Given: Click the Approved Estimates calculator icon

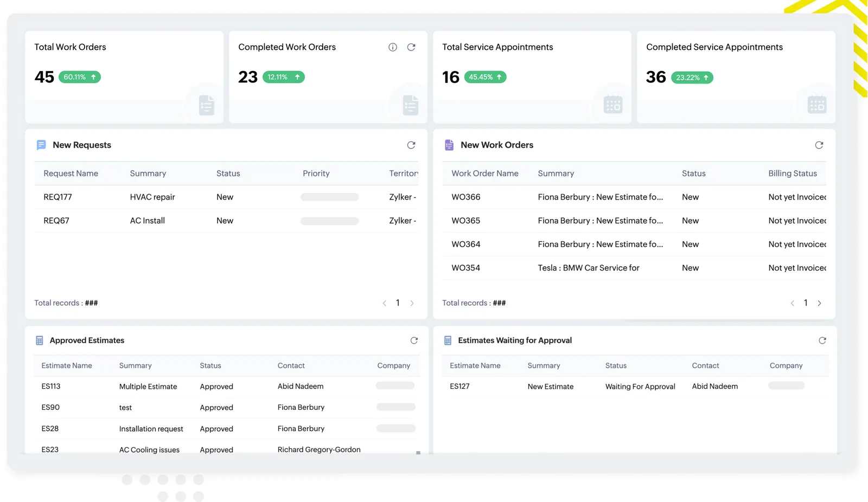Looking at the screenshot, I should coord(39,340).
